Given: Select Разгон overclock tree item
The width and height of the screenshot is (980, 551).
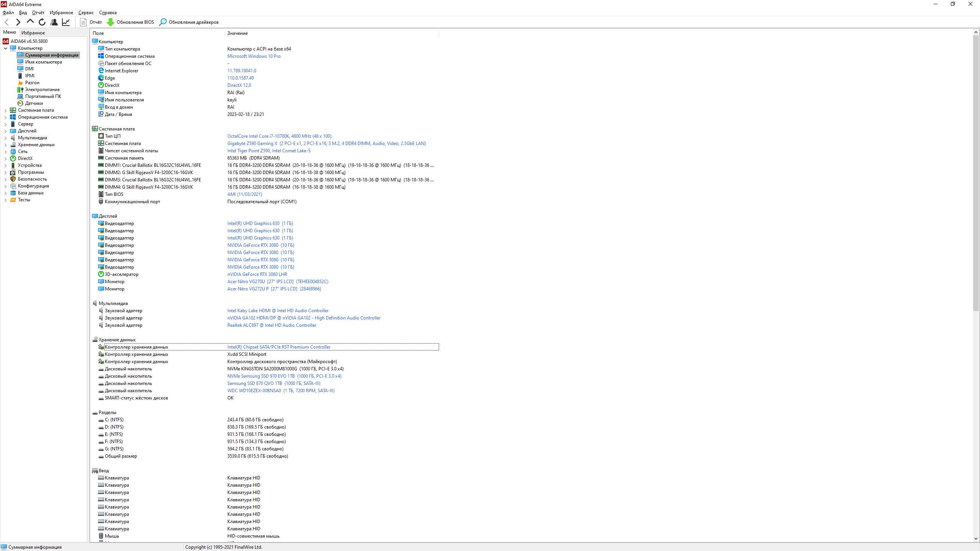Looking at the screenshot, I should point(32,83).
